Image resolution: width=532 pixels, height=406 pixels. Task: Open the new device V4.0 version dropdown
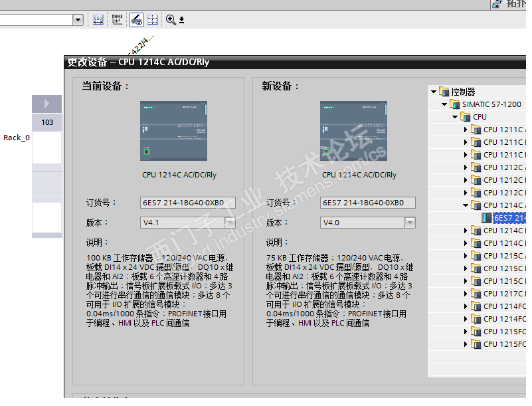410,223
